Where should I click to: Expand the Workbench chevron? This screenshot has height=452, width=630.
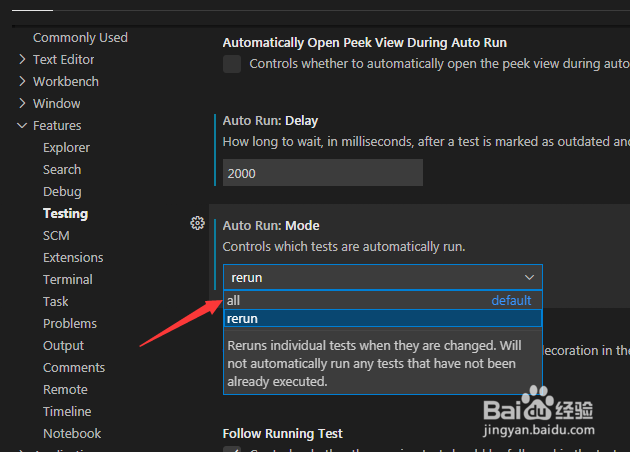point(22,82)
